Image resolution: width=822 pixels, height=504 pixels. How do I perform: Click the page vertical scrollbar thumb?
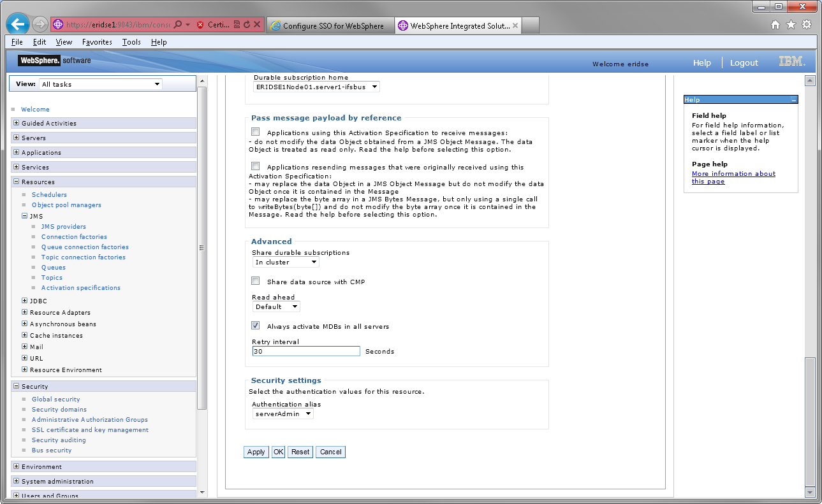pyautogui.click(x=810, y=421)
